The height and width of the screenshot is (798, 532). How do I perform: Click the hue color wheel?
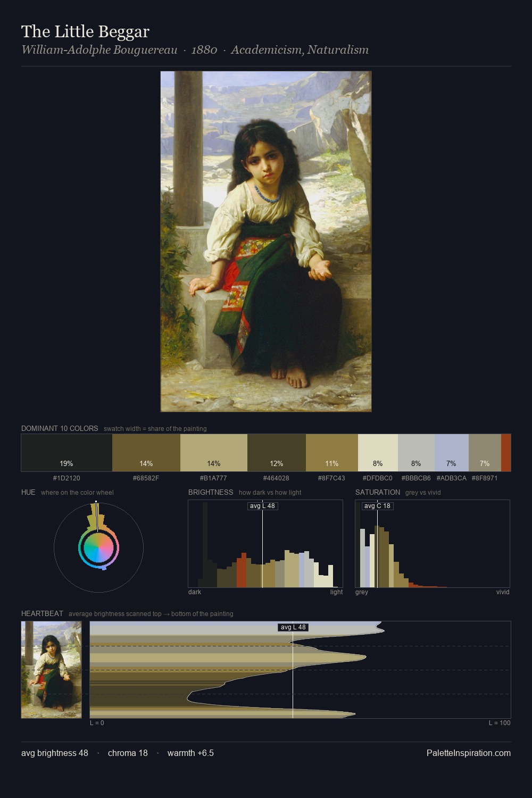click(x=98, y=547)
